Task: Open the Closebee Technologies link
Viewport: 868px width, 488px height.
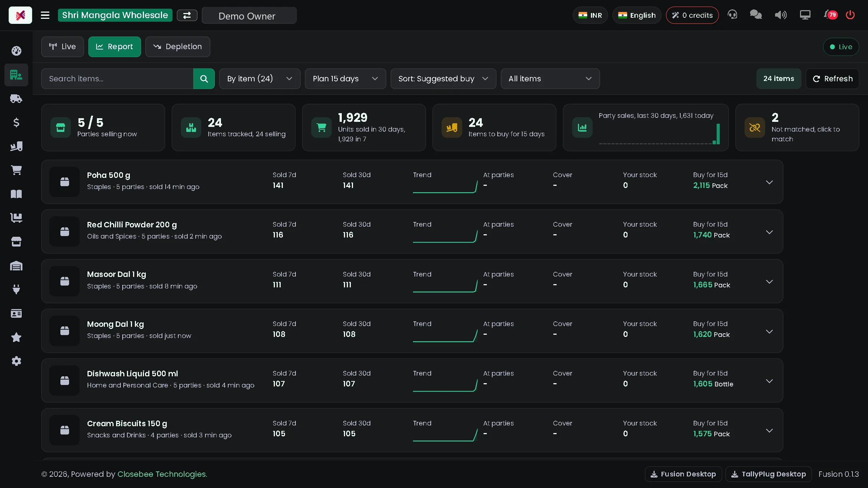Action: (x=162, y=474)
